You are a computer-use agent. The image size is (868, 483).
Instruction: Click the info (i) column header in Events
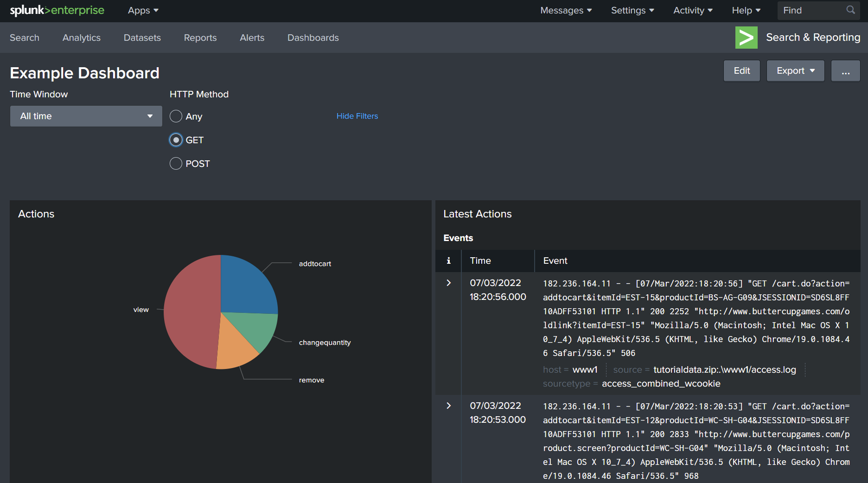[448, 261]
